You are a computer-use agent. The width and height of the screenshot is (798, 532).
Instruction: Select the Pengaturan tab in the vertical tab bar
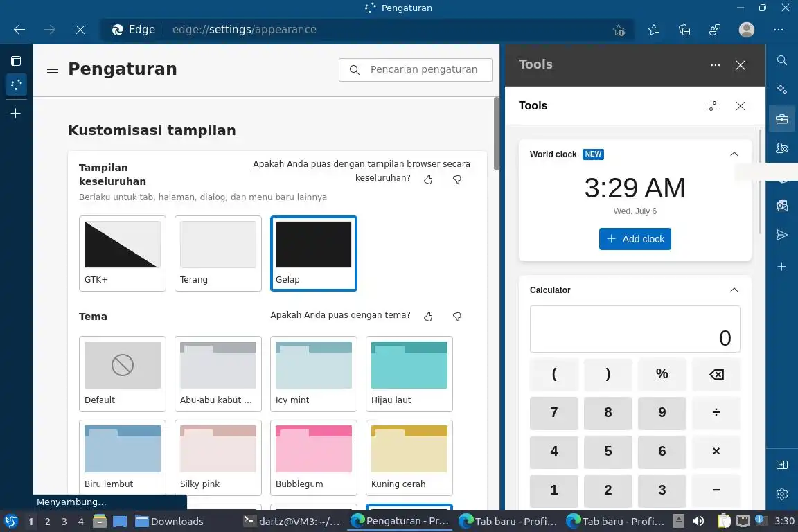click(x=17, y=85)
